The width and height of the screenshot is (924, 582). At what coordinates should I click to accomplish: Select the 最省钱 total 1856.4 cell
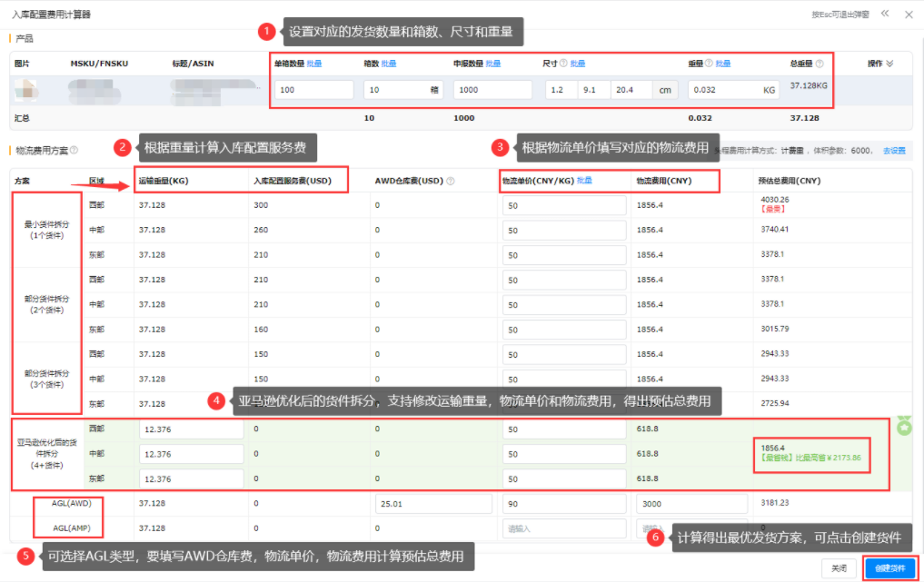[x=811, y=454]
